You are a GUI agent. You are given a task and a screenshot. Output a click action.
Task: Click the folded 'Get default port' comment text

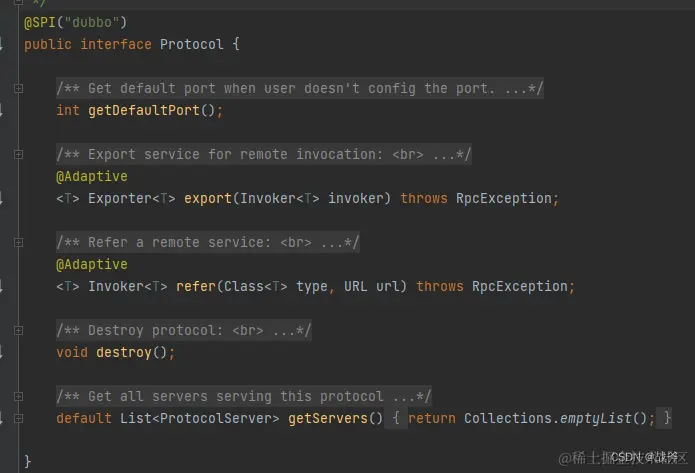click(300, 88)
